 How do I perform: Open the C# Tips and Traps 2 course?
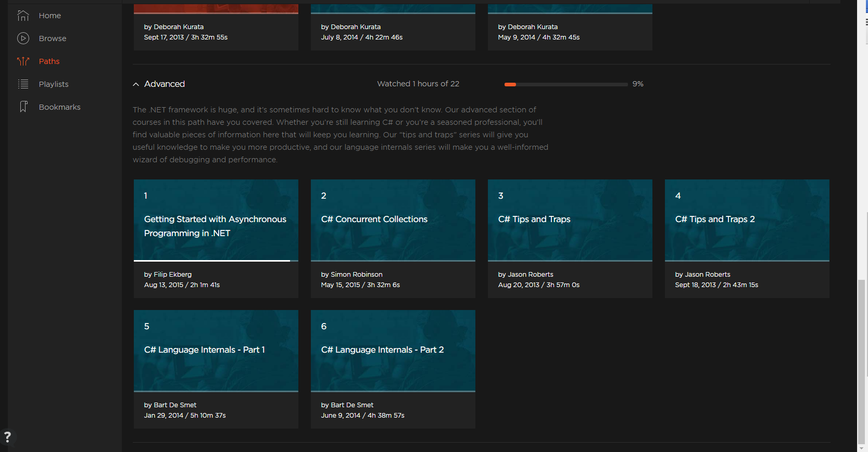tap(715, 219)
